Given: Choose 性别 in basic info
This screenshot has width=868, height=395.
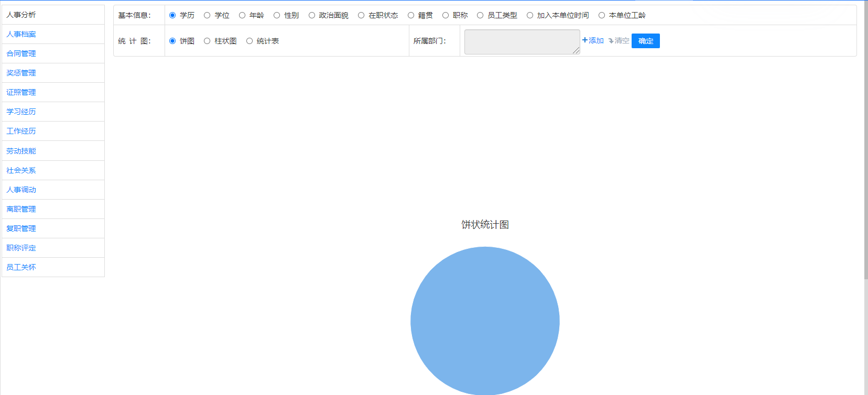Looking at the screenshot, I should coord(277,15).
